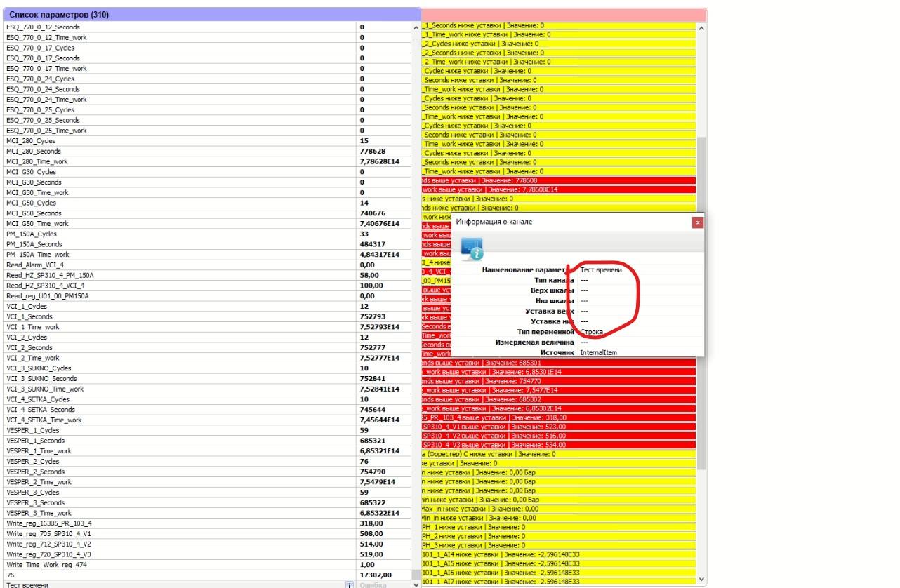Select the red alarm with Значение: 754770
This screenshot has width=900, height=588.
point(558,381)
